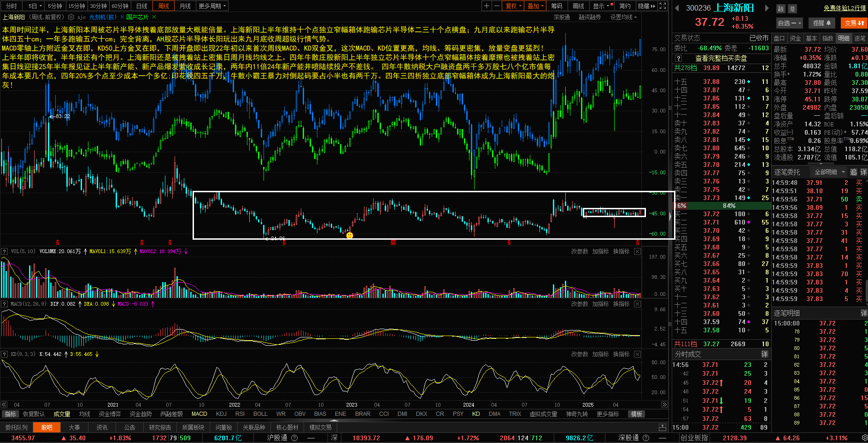Open trading via the orange 交易 button
Screen dimensions: 868x443
coord(853,23)
